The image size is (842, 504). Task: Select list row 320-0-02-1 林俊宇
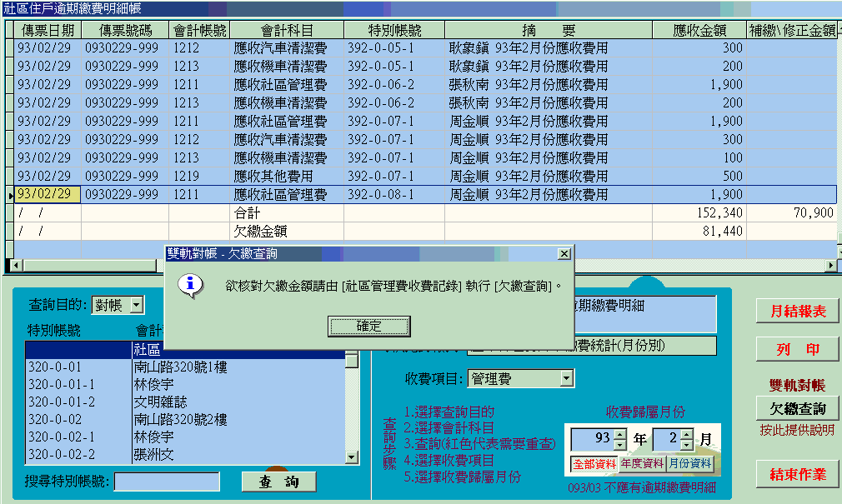pos(185,437)
